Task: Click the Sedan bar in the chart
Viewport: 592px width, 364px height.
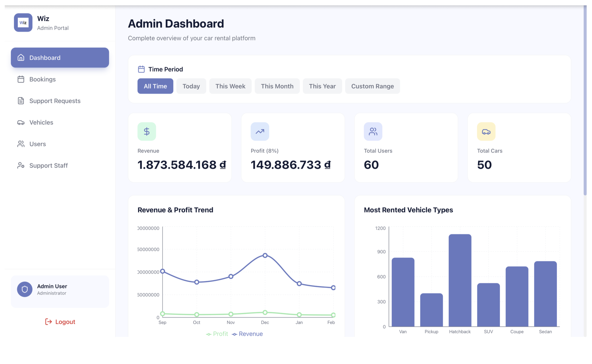Action: tap(545, 294)
